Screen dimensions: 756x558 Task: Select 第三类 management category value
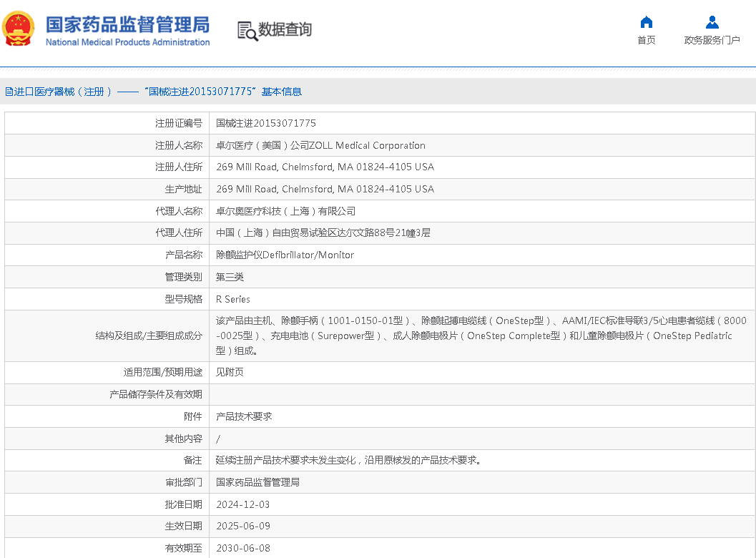tap(230, 278)
